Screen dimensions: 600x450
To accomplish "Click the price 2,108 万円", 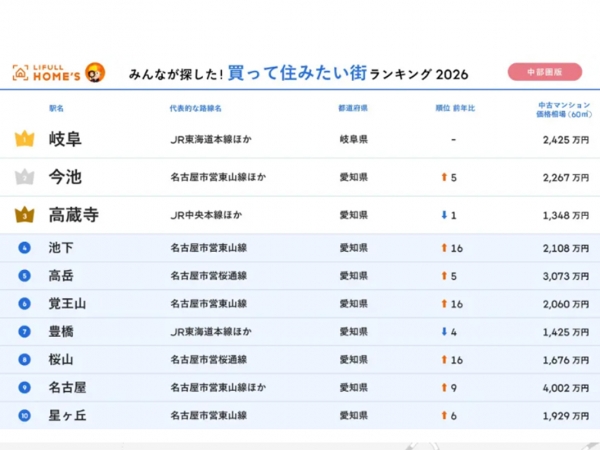I will click(x=566, y=249).
